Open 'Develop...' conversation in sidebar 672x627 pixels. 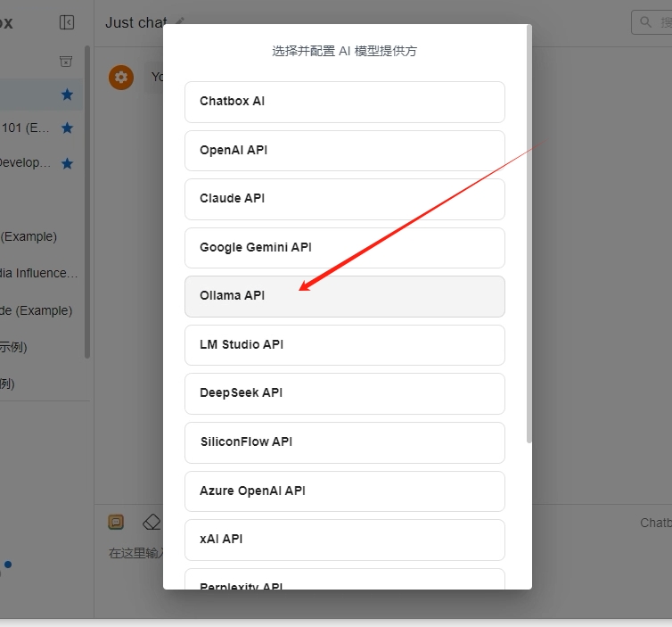pos(26,163)
